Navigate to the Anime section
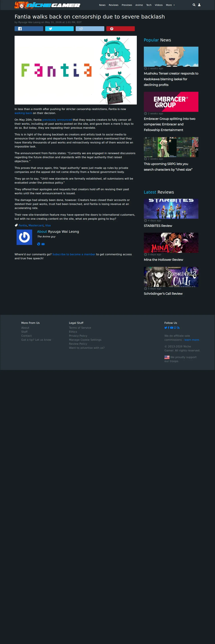 [139, 5]
